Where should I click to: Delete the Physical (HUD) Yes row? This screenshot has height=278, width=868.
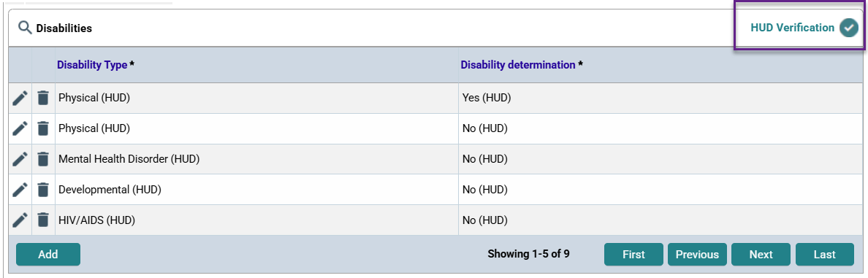click(x=42, y=99)
